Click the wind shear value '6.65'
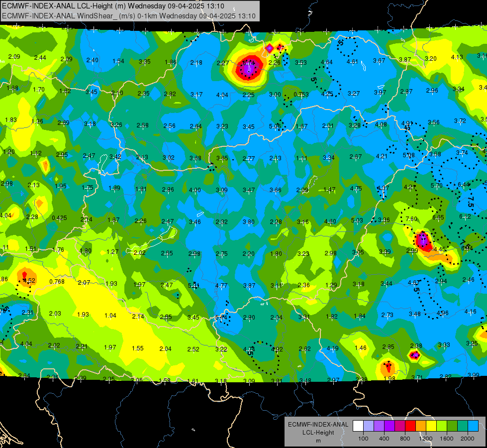Viewport: 487px width, 448px height. coord(438,218)
